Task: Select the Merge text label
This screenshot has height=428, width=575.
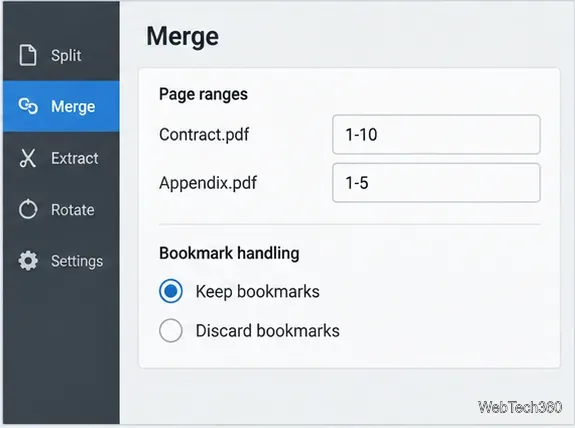Action: [x=73, y=107]
